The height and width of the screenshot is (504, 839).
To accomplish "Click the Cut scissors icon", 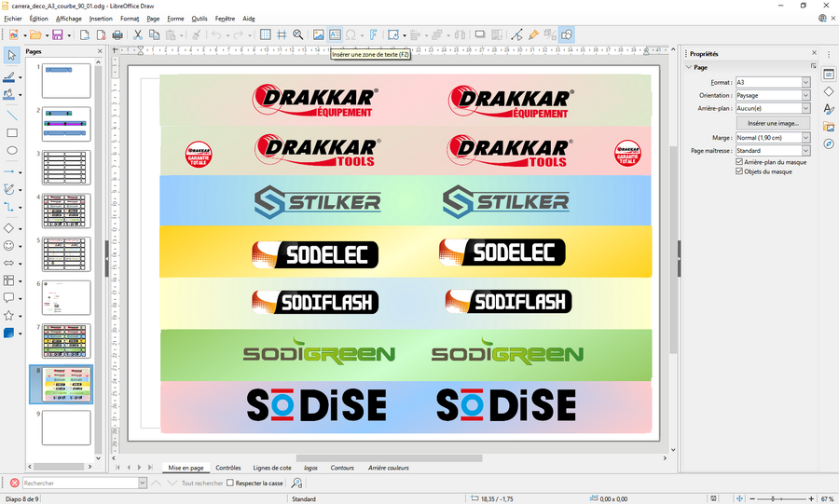I will click(x=138, y=34).
